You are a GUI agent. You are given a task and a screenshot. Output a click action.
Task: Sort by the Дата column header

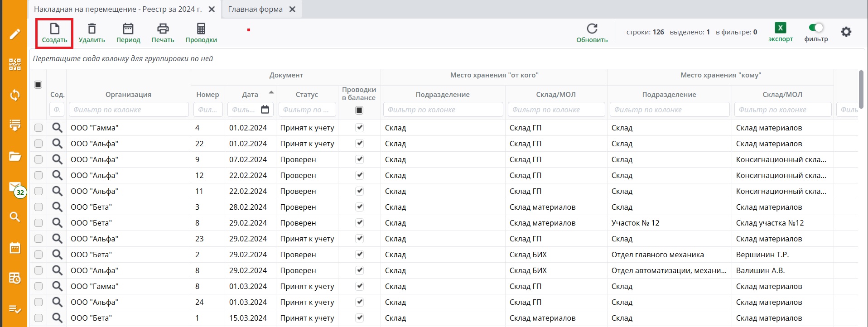coord(250,94)
